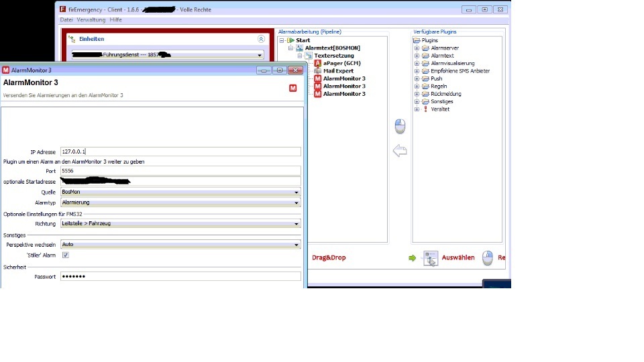
Task: Expand the Rückmeldung plugin folder
Action: click(x=417, y=94)
